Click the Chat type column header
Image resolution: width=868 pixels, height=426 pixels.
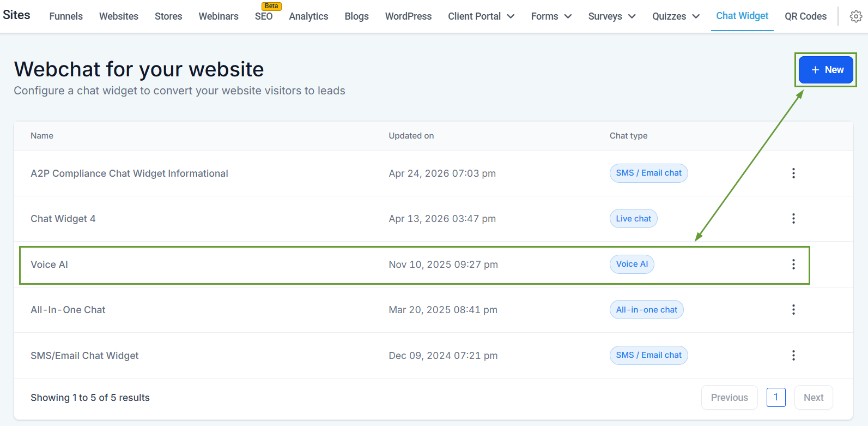(x=628, y=136)
